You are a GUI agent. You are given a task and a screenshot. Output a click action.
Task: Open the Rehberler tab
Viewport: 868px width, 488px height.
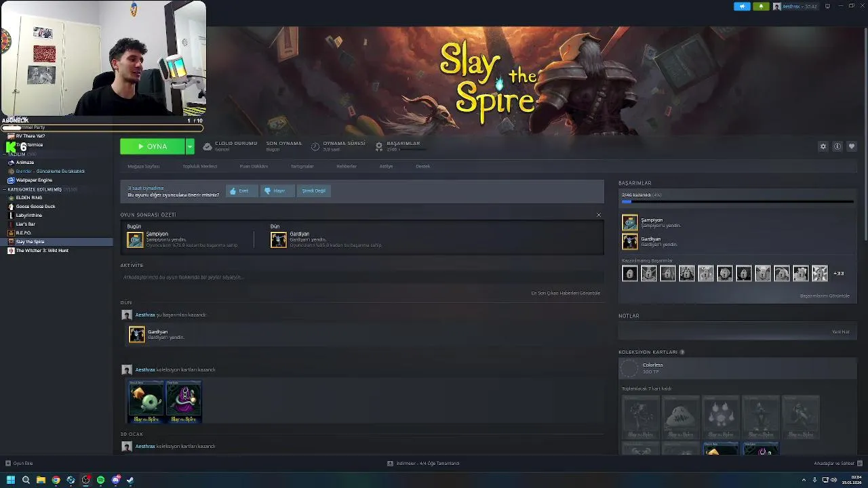coord(347,166)
